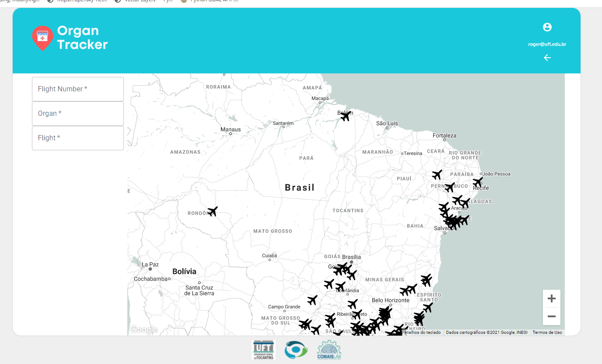Click the airplane on Uberlândia label
The width and height of the screenshot is (602, 364).
coord(340,287)
